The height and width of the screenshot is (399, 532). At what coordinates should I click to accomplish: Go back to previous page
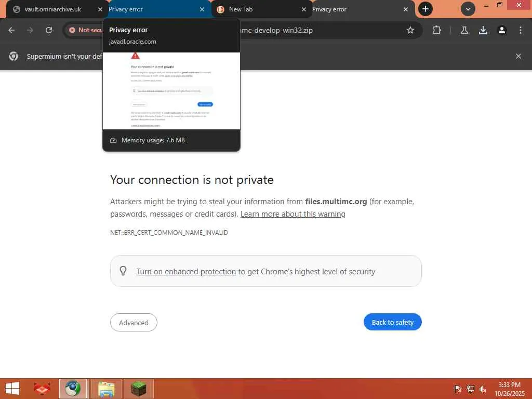click(11, 30)
